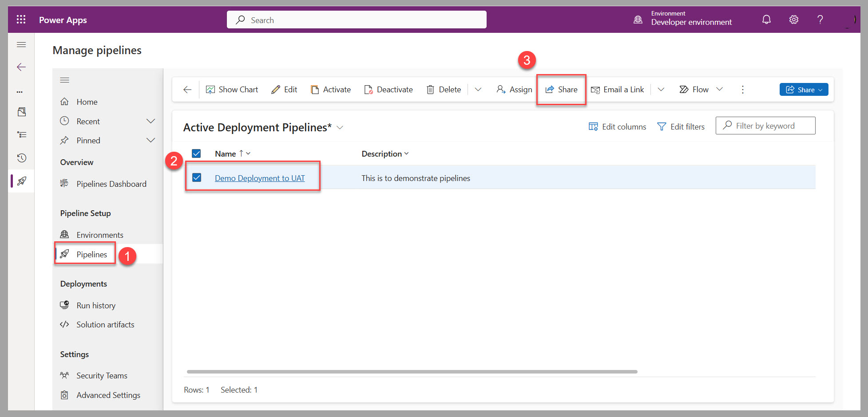
Task: Expand the Recent section
Action: click(x=151, y=121)
